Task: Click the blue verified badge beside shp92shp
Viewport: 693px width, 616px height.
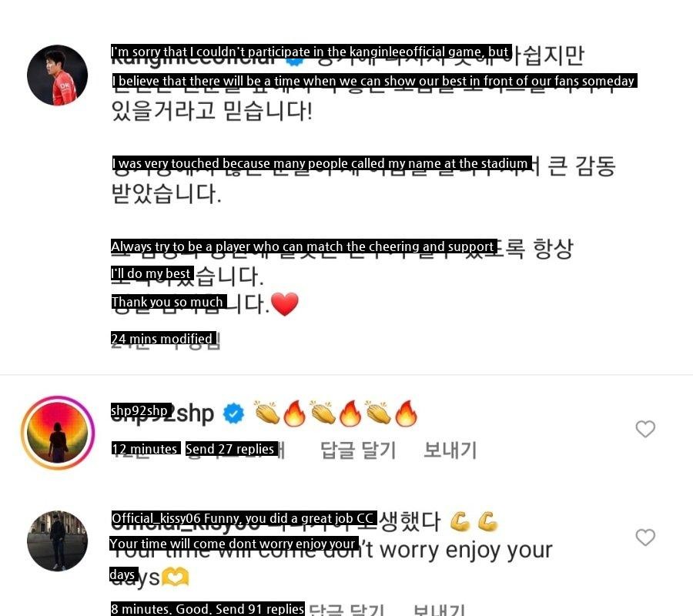Action: pos(233,414)
